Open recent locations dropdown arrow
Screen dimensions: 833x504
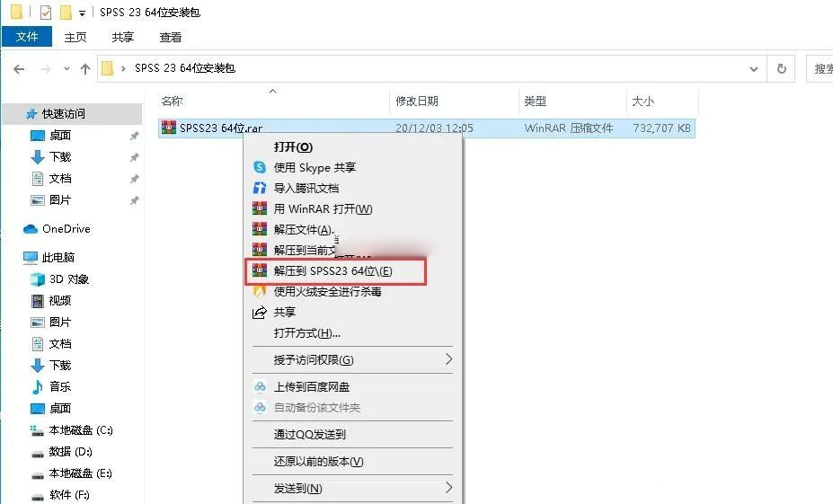click(66, 68)
